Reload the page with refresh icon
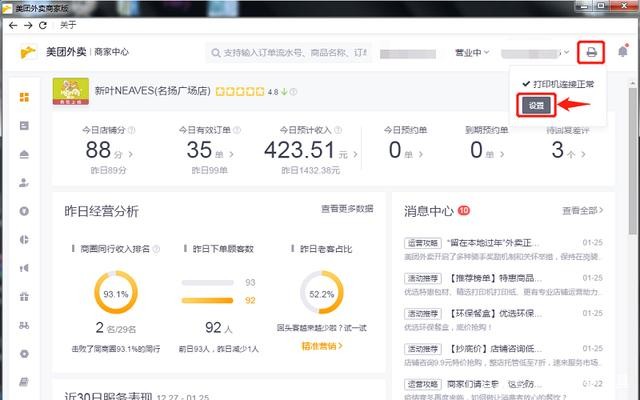 point(43,25)
